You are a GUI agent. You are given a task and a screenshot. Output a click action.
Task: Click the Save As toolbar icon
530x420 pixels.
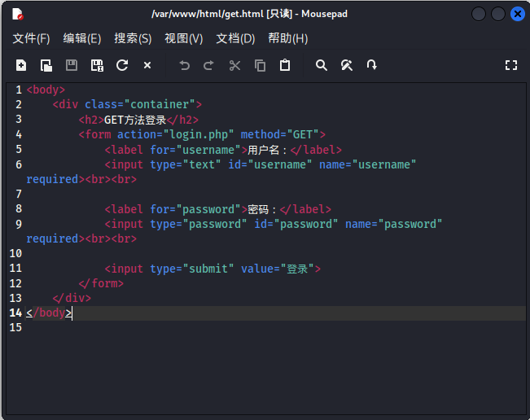click(97, 65)
